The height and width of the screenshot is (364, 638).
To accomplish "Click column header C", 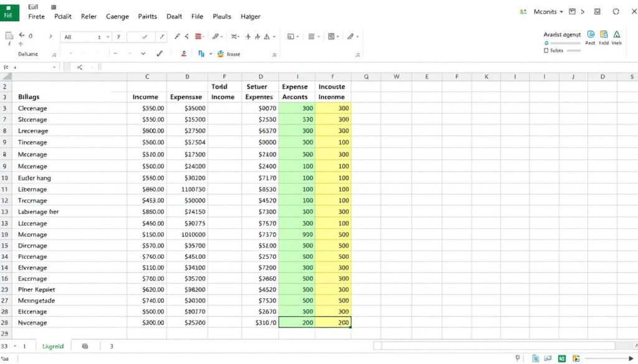I will (x=147, y=77).
